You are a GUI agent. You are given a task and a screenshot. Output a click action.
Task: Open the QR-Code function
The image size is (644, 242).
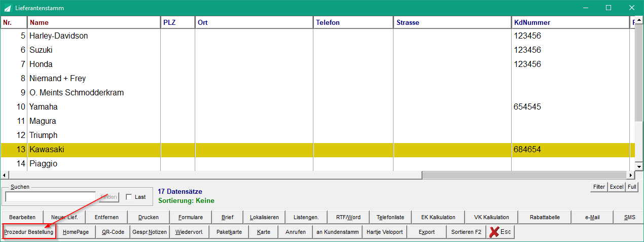[113, 232]
